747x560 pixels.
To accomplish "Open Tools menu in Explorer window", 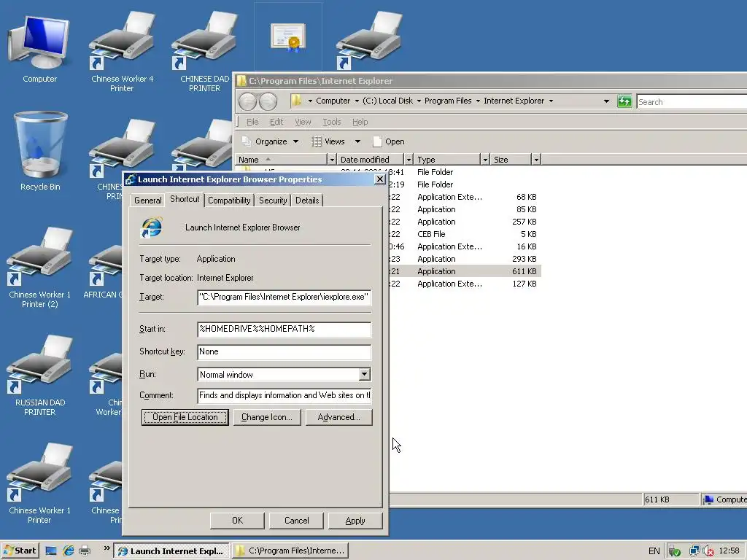I will 332,122.
